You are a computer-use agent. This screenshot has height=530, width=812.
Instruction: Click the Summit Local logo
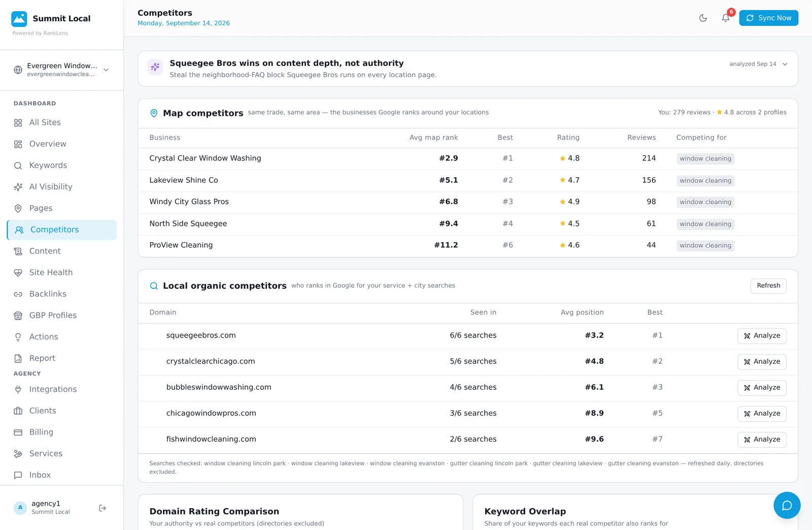[19, 19]
